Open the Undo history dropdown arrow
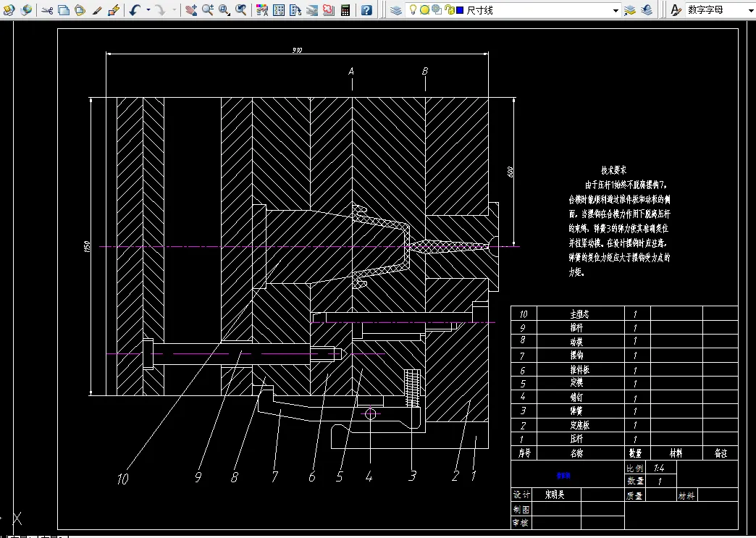Image resolution: width=756 pixels, height=538 pixels. point(148,9)
